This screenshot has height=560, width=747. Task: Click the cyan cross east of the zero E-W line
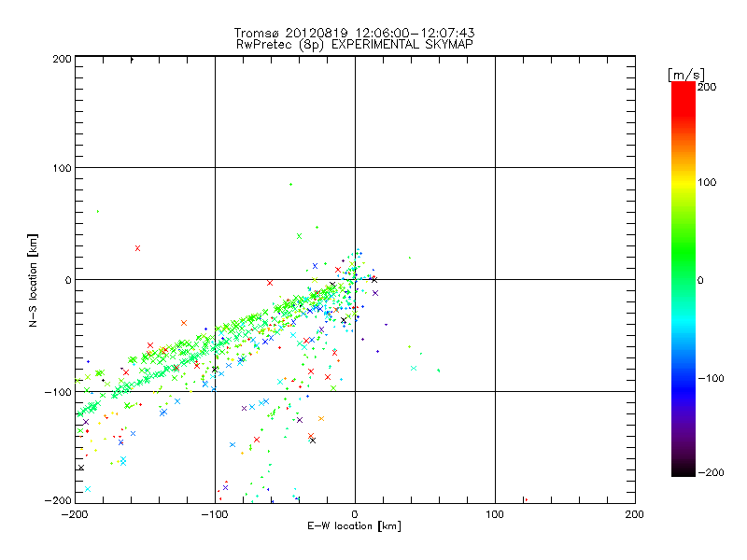coord(414,369)
